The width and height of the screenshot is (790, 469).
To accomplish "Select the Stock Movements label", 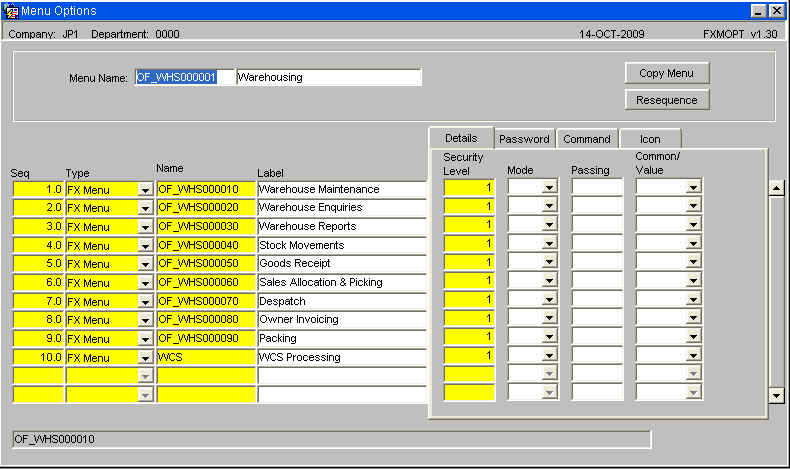I will click(x=342, y=245).
